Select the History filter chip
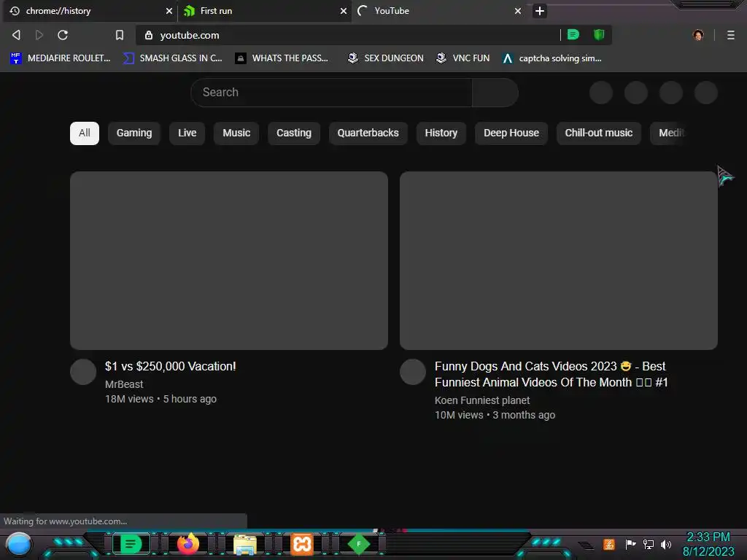 pyautogui.click(x=441, y=133)
